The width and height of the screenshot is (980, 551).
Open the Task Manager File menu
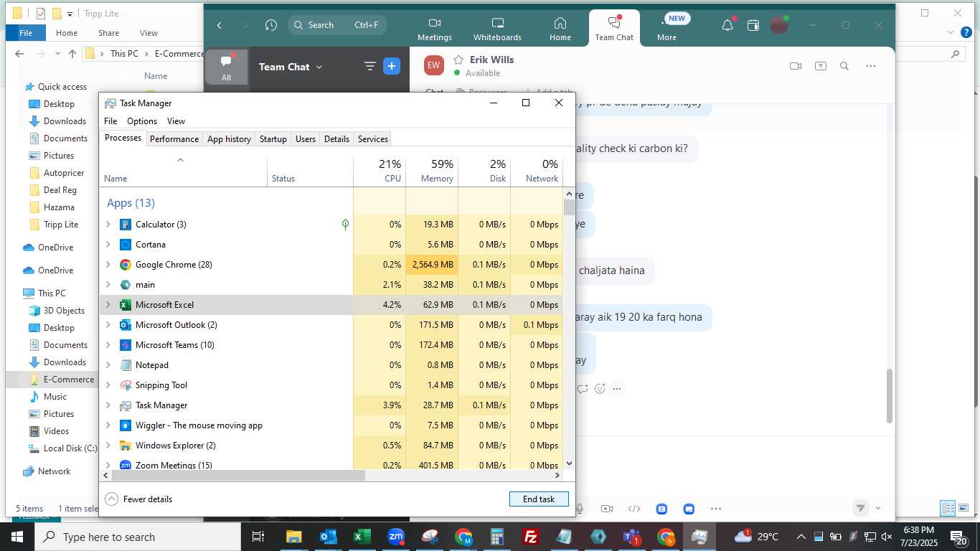click(110, 121)
